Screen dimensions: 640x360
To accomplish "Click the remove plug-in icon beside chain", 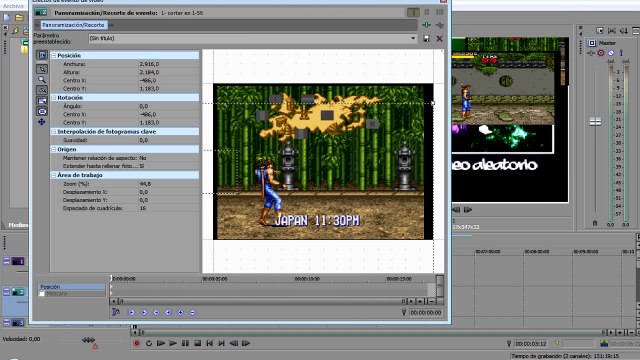I will pos(440,25).
